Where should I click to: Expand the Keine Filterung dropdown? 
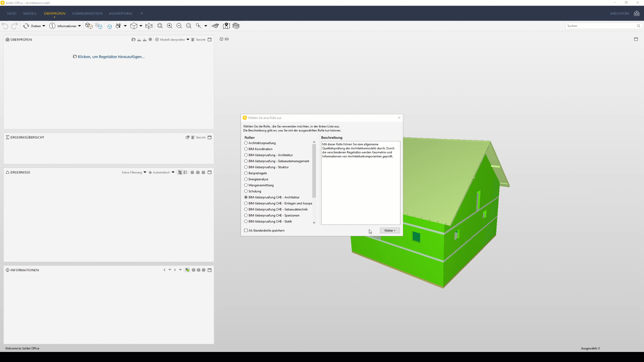(x=145, y=172)
